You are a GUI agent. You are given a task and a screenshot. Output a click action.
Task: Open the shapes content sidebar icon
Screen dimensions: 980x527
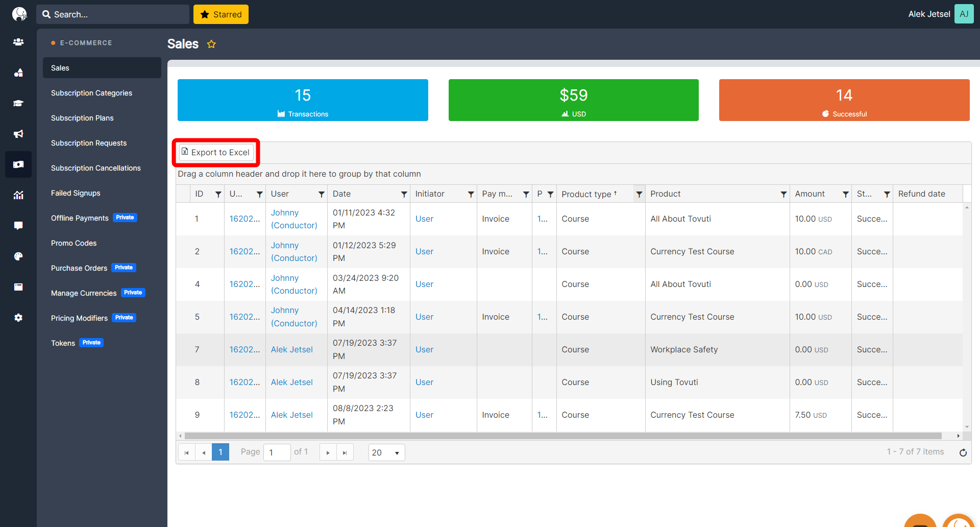[x=18, y=73]
